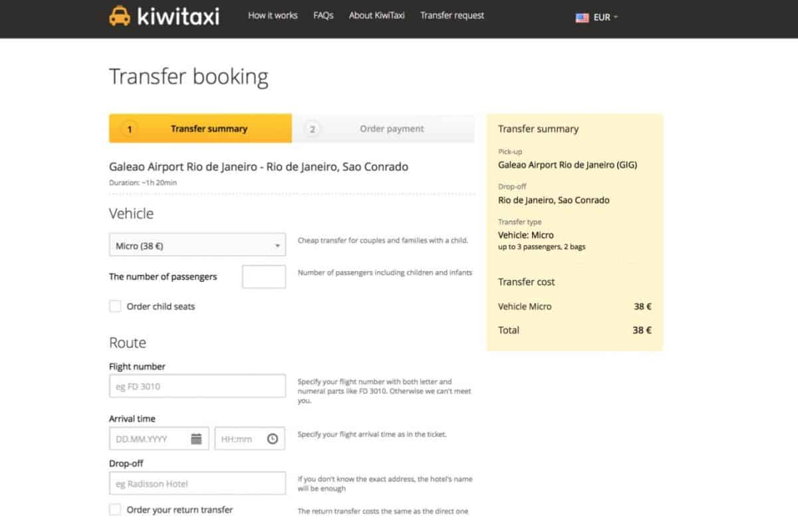798x532 pixels.
Task: Open the Micro (38 €) vehicle dropdown
Action: (x=197, y=245)
